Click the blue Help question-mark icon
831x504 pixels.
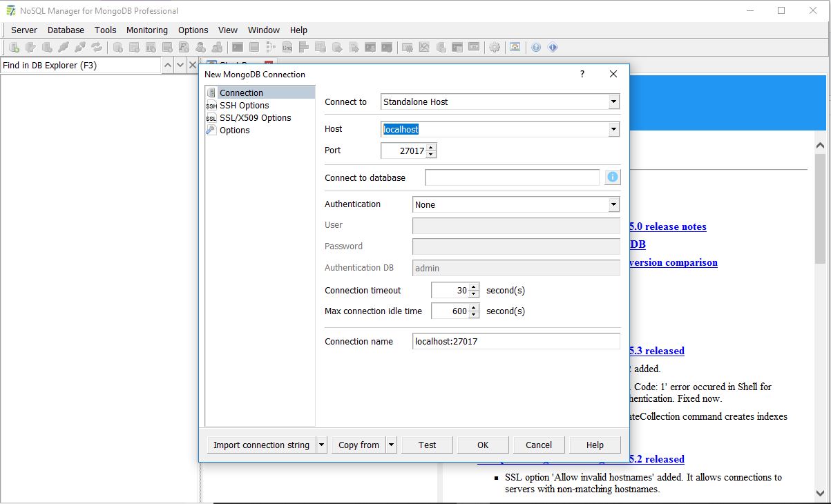coord(536,46)
